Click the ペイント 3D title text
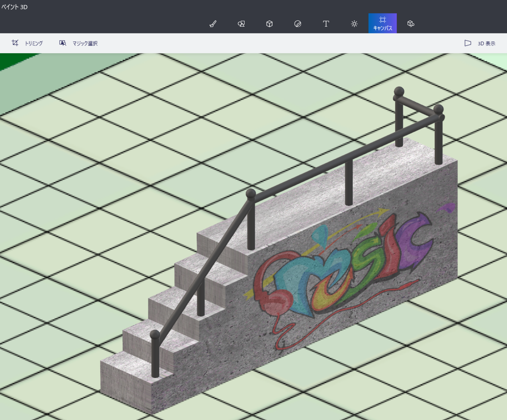The height and width of the screenshot is (420, 507). point(14,7)
